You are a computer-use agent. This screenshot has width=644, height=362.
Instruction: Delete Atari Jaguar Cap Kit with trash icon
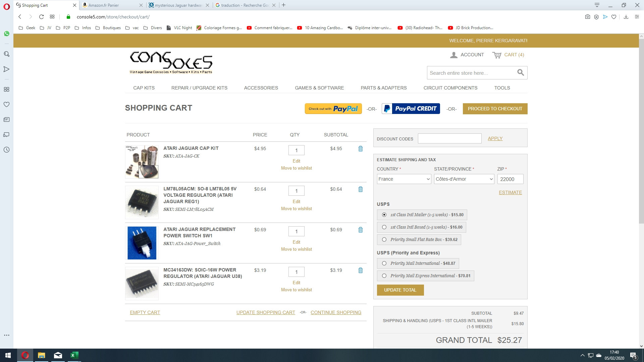(361, 148)
